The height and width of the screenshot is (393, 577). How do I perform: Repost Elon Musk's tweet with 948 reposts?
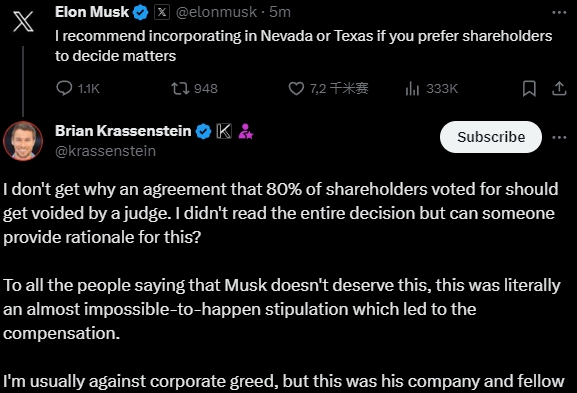tap(195, 88)
